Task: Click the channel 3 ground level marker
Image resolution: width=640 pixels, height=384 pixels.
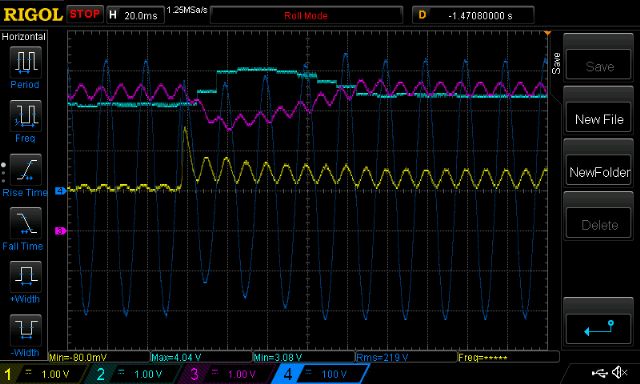Action: 60,231
